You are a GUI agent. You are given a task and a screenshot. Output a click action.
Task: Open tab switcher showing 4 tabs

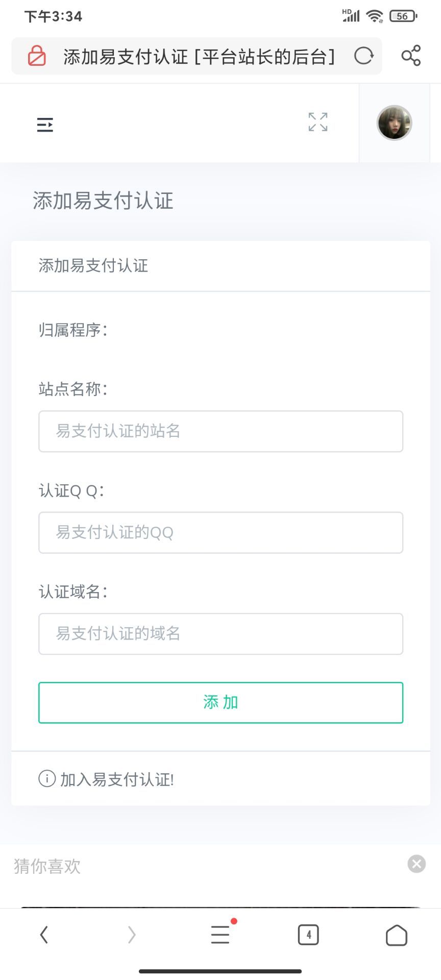point(308,935)
